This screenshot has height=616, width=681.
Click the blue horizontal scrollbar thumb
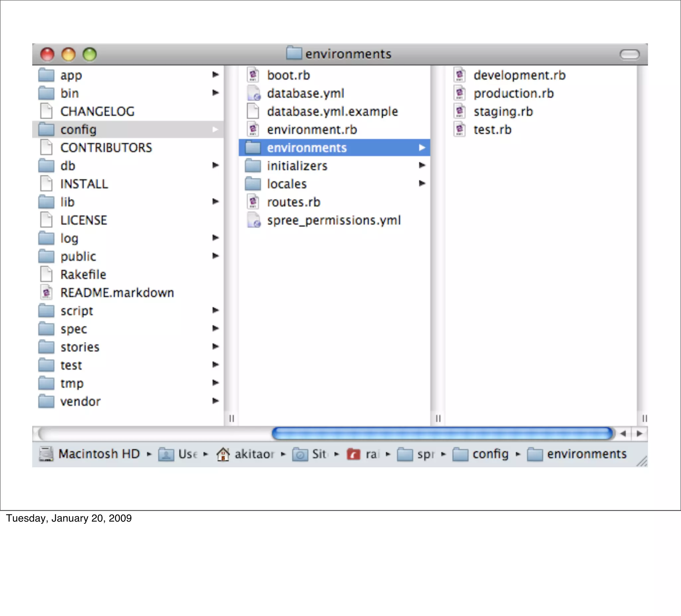click(443, 433)
